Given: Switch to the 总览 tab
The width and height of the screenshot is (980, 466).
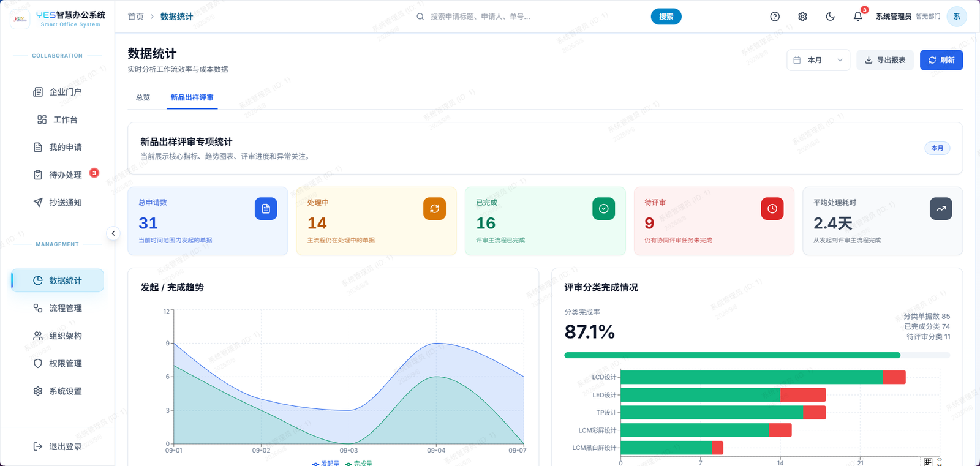Looking at the screenshot, I should (143, 97).
